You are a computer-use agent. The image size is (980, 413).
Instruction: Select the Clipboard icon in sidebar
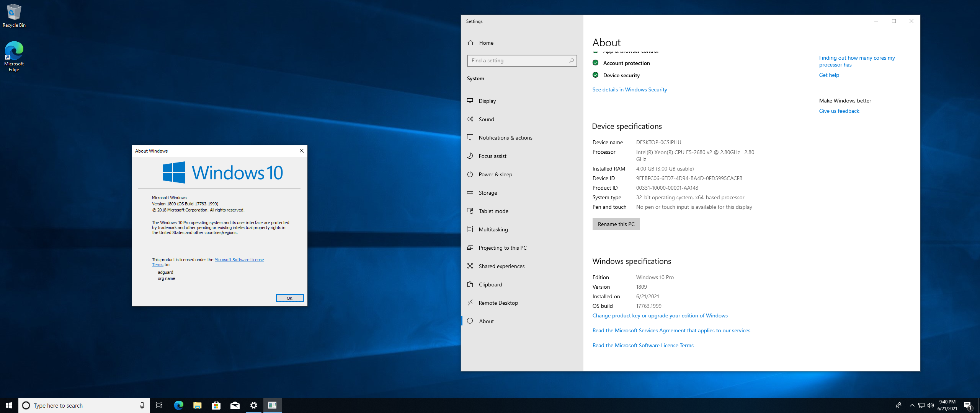[470, 284]
